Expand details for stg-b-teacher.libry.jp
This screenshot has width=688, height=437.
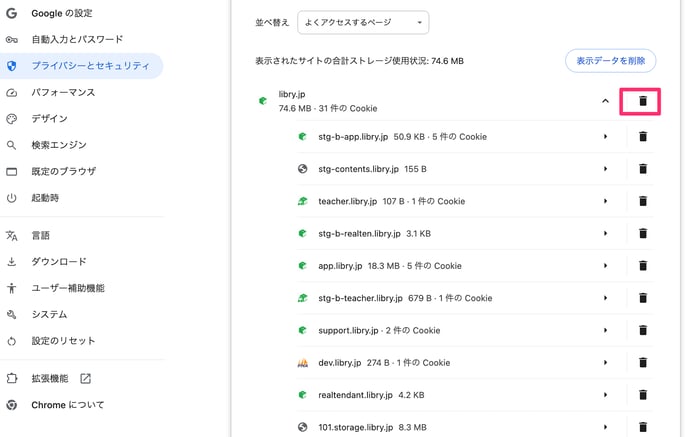point(606,298)
